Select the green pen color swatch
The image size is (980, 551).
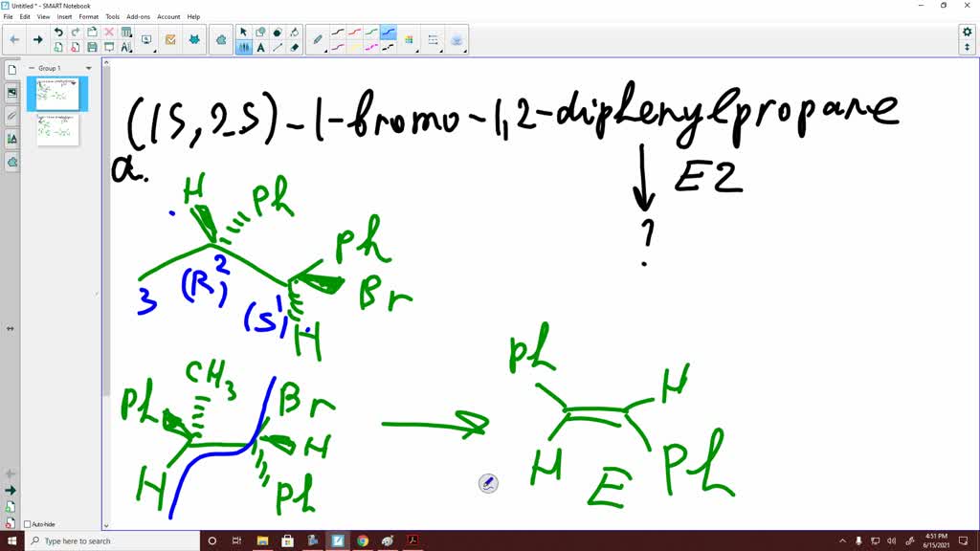click(x=373, y=31)
